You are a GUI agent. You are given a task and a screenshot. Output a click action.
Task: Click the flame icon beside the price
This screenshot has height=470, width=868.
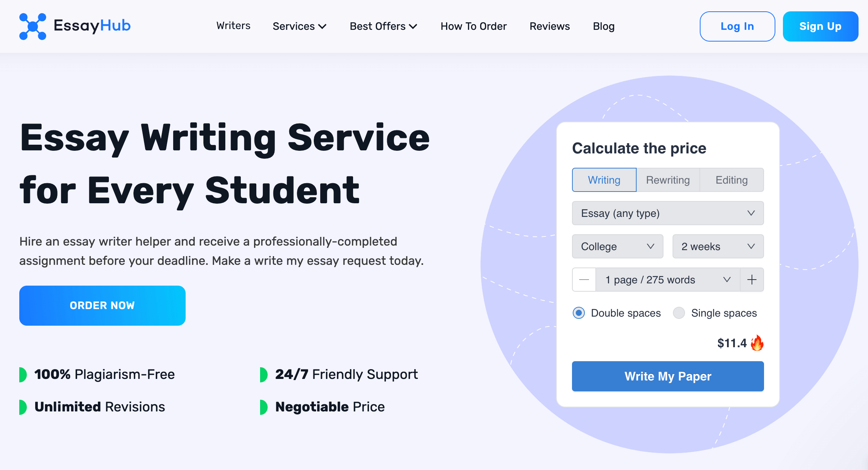point(757,343)
